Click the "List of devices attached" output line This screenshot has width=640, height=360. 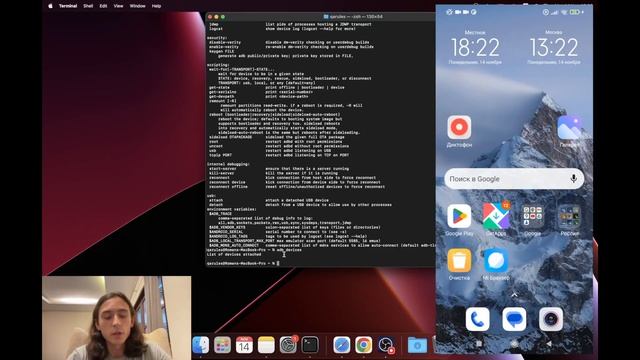tap(234, 254)
